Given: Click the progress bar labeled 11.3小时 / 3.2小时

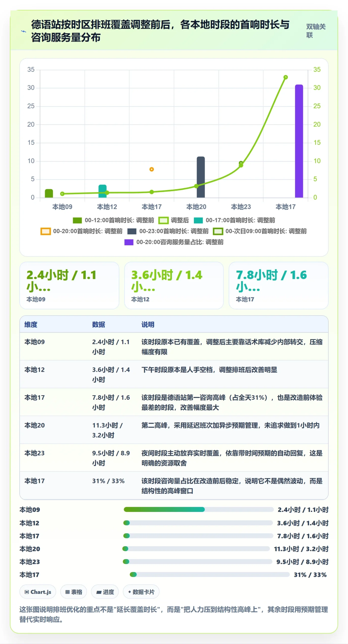Looking at the screenshot, I should pos(196,549).
